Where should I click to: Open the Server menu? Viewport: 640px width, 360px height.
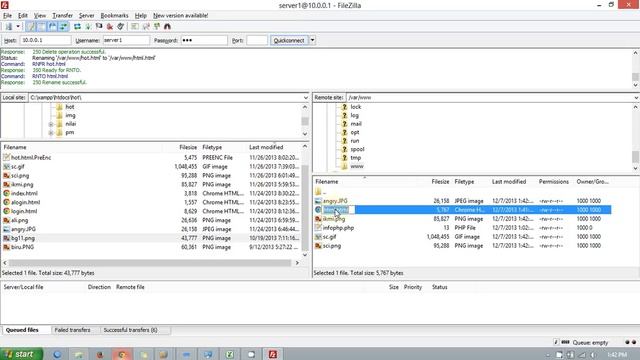pyautogui.click(x=87, y=16)
